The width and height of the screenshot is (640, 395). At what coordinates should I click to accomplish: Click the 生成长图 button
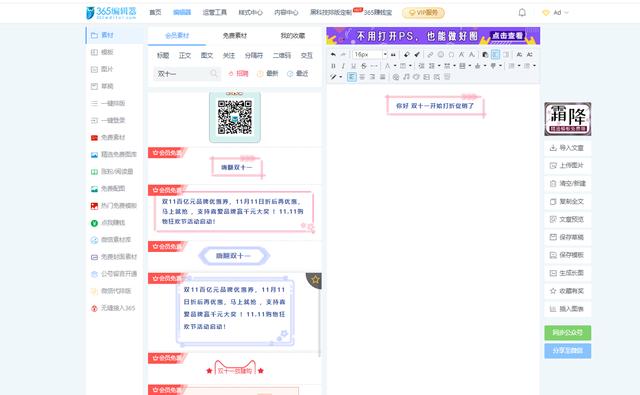click(567, 273)
